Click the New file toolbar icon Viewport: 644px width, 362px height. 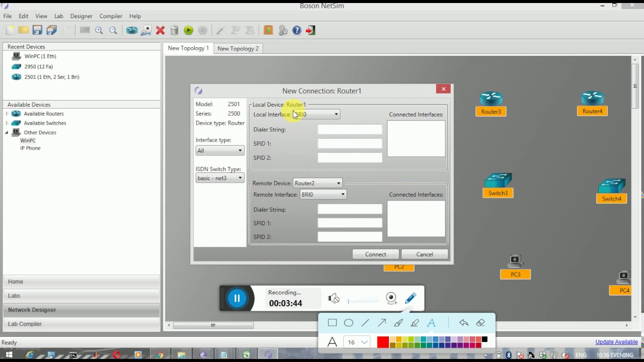(x=9, y=30)
